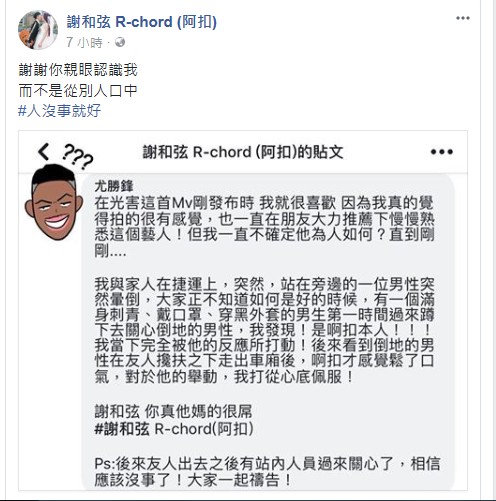The image size is (496, 501).
Task: Click the 7 小時 timestamp
Action: point(84,43)
